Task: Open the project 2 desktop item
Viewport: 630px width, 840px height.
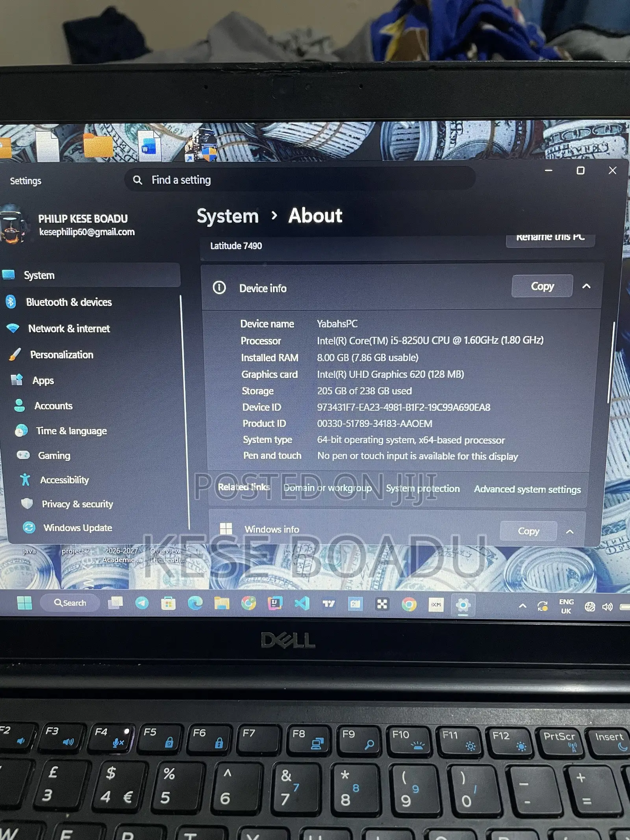Action: [76, 551]
